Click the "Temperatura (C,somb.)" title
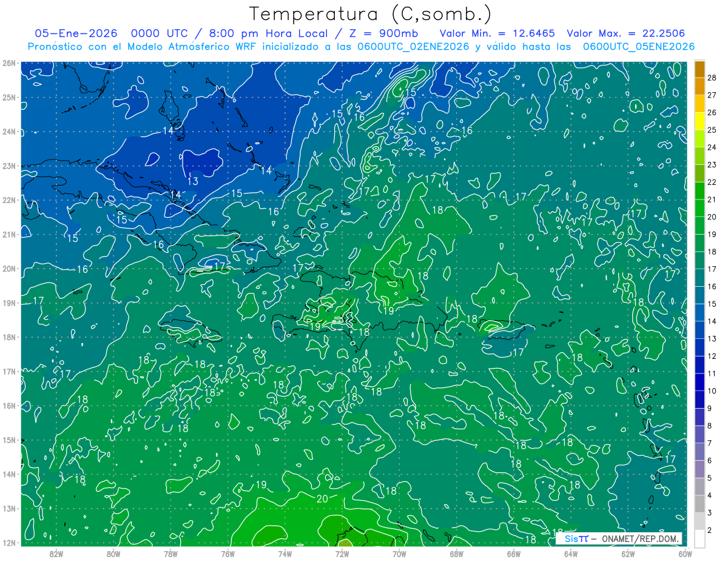This screenshot has height=562, width=728. 371,14
